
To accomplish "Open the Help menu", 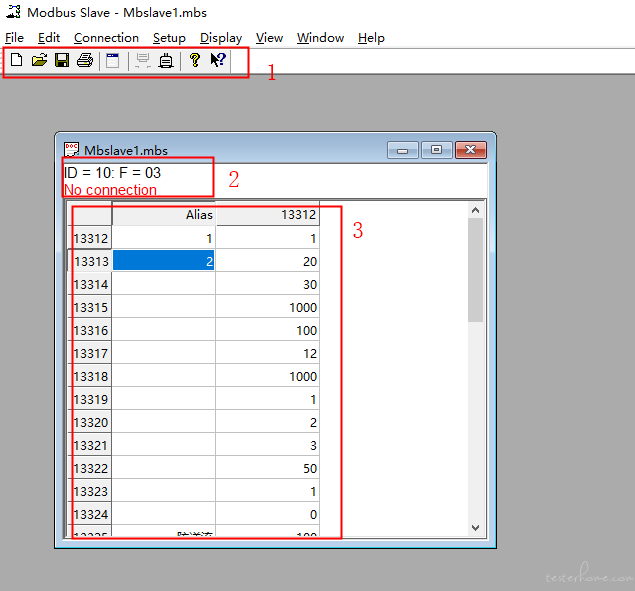I will pyautogui.click(x=371, y=38).
